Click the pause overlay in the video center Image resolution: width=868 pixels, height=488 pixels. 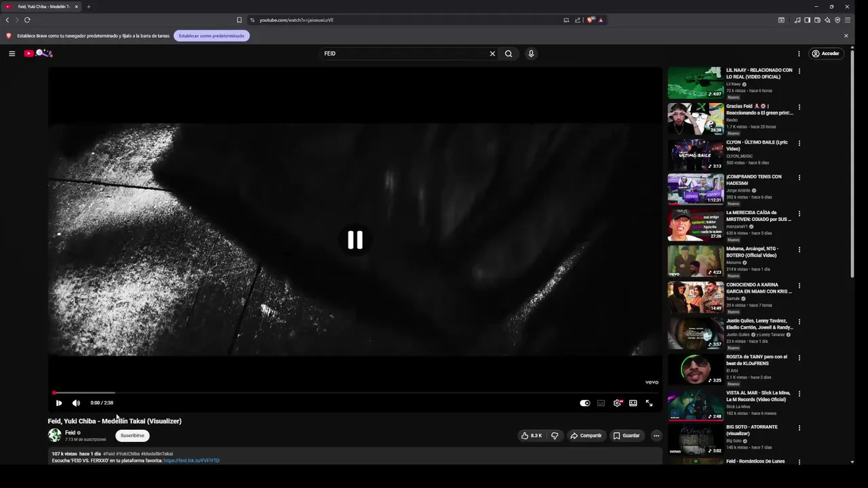click(355, 240)
